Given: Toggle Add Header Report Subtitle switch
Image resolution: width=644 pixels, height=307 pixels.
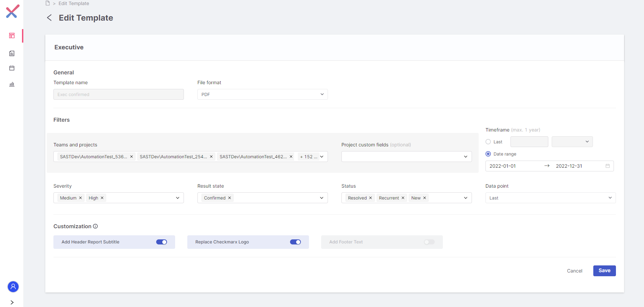Looking at the screenshot, I should coord(162,242).
